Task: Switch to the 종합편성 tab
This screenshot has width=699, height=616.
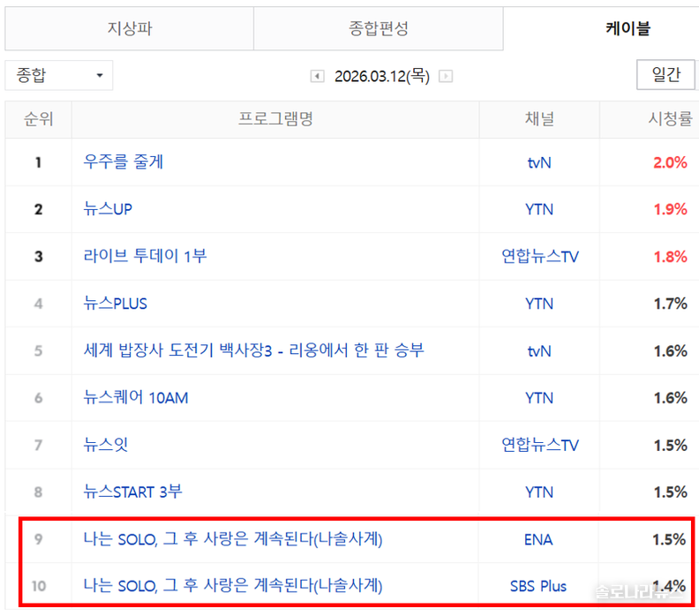Action: [379, 29]
